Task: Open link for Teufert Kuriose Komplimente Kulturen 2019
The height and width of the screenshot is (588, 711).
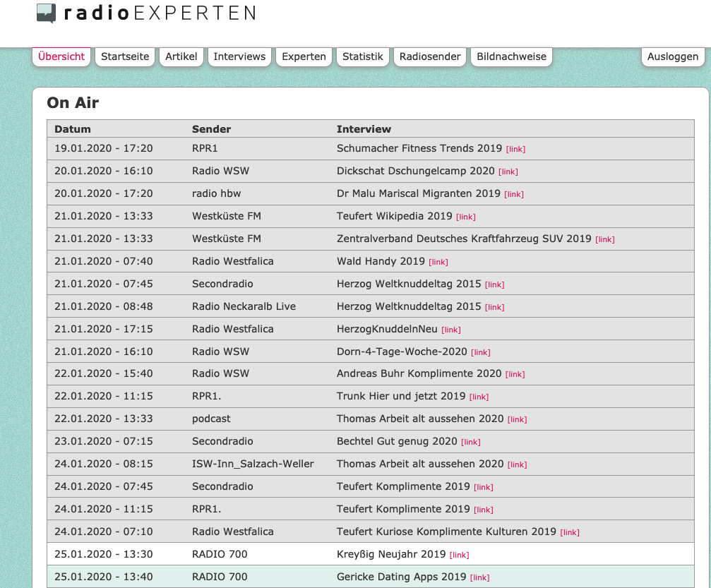Action: point(570,533)
